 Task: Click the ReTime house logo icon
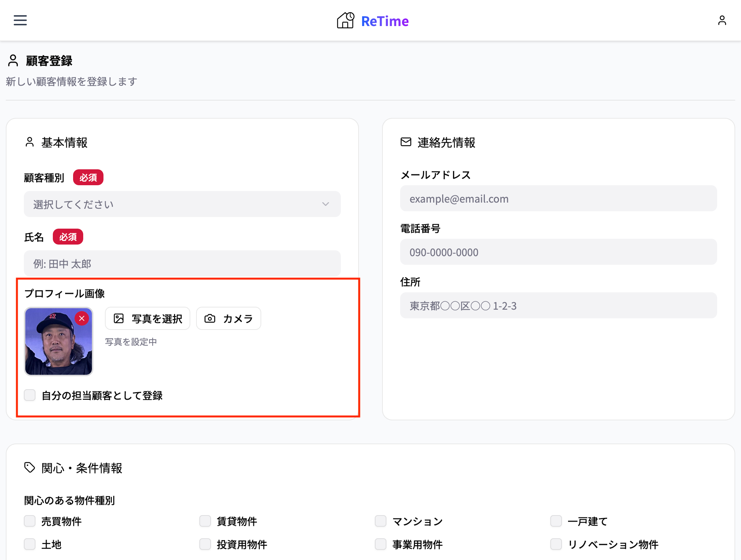point(344,20)
